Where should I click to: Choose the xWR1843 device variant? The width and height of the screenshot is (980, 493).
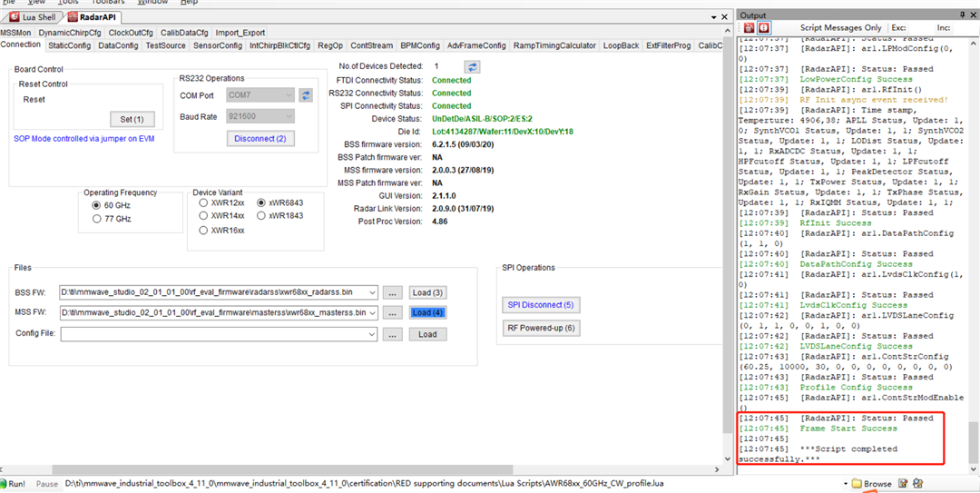coord(261,215)
